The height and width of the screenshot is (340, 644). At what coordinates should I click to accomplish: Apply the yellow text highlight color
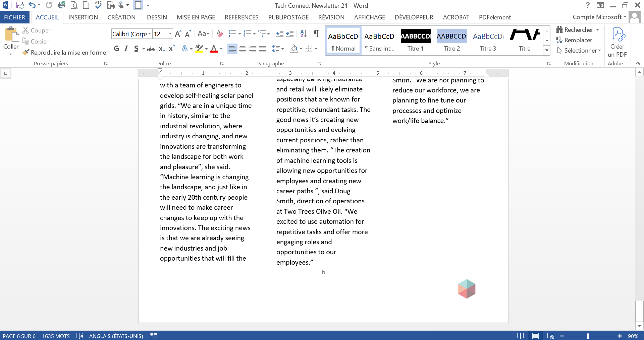coord(199,49)
